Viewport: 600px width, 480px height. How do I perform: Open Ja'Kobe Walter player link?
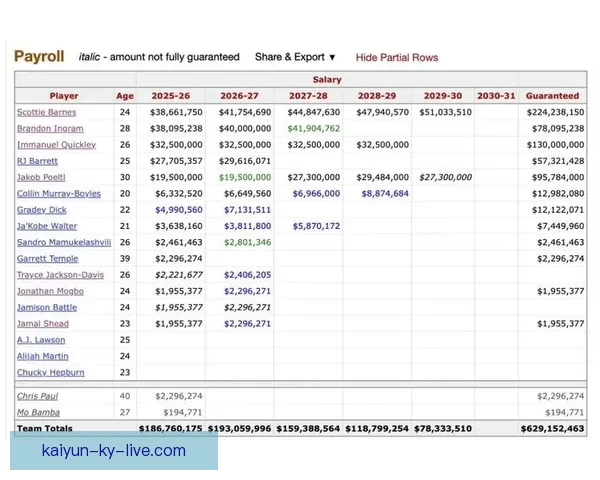[x=47, y=226]
